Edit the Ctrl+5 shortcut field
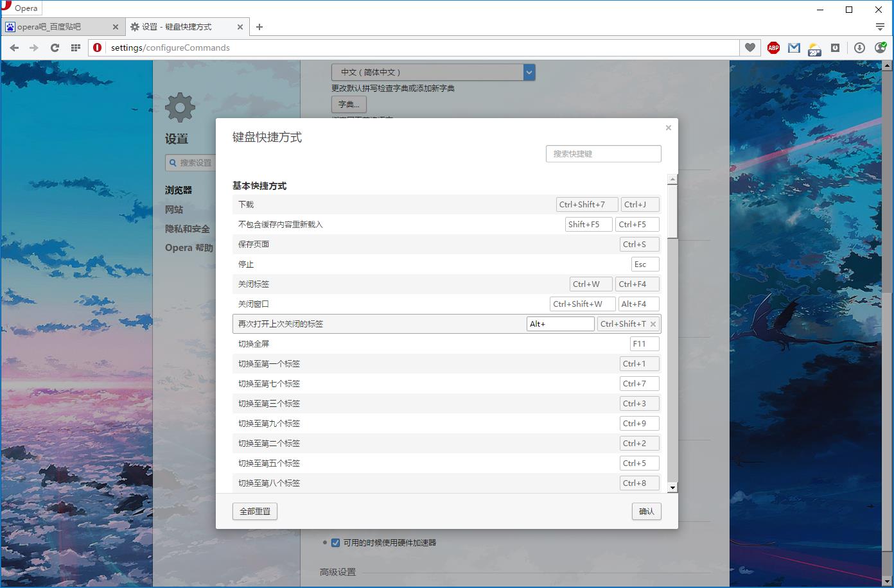894x588 pixels. click(640, 463)
